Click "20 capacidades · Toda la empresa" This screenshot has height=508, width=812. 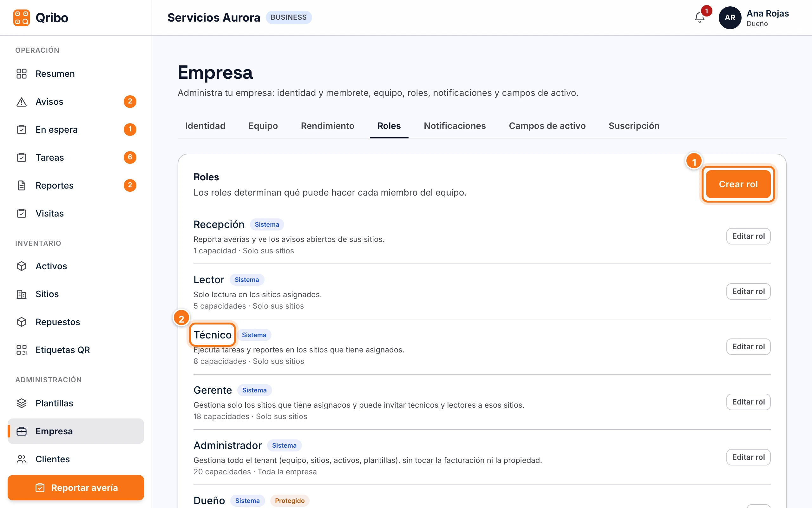[x=255, y=471]
